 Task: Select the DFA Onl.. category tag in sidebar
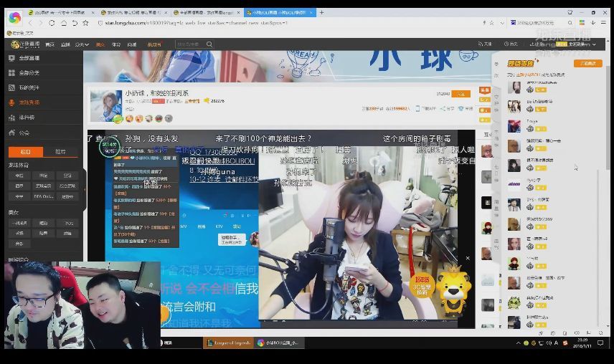43,196
